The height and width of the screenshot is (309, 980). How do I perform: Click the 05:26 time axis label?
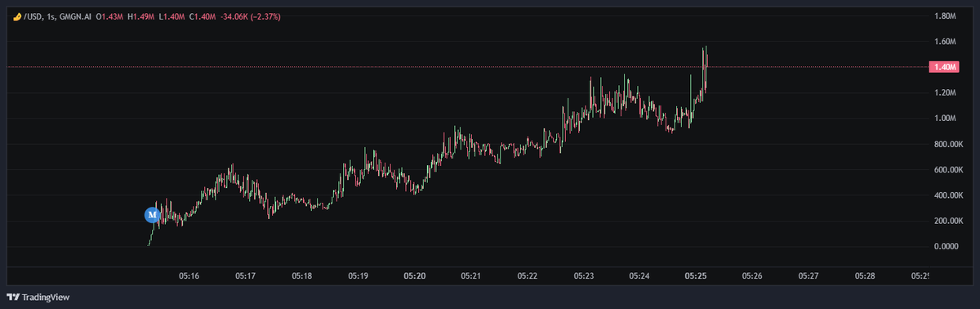pos(753,276)
